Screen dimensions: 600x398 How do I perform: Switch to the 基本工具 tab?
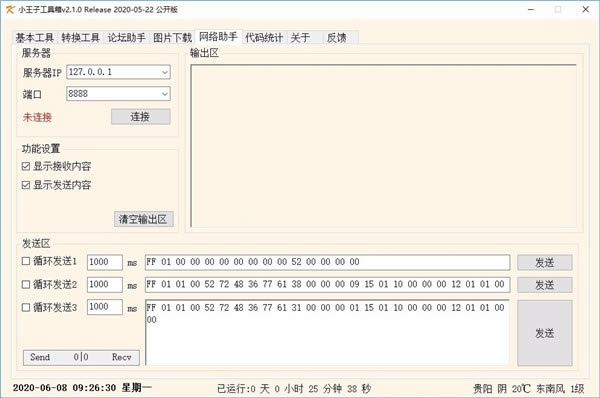[35, 38]
